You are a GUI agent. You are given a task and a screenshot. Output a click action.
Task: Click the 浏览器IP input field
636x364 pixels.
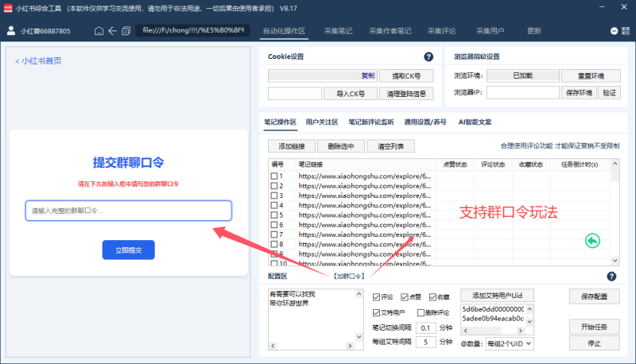(x=523, y=93)
